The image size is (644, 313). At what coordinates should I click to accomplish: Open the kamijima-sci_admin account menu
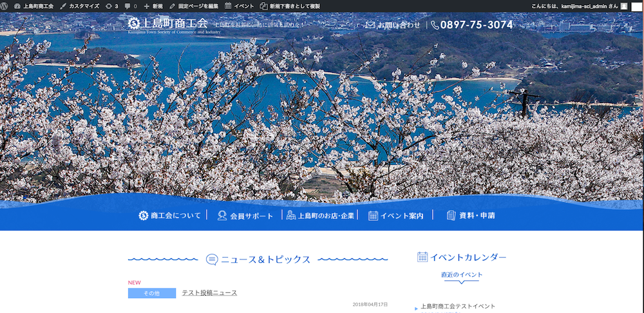click(x=574, y=6)
